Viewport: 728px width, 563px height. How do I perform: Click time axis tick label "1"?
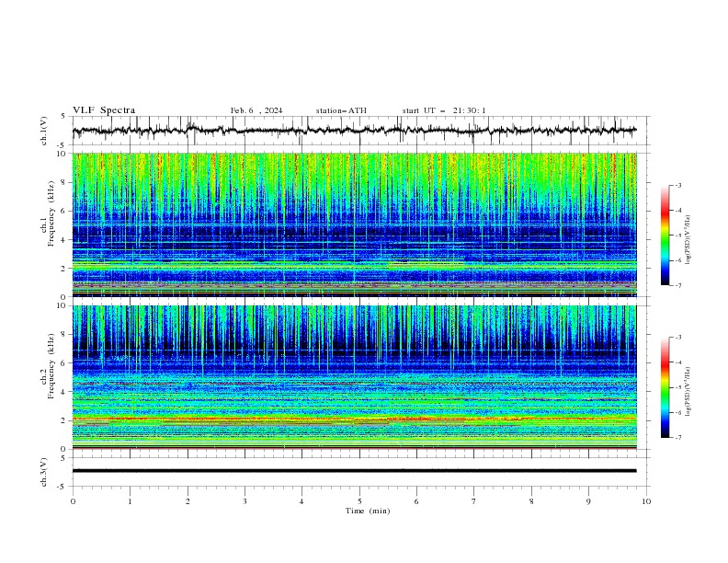(130, 501)
